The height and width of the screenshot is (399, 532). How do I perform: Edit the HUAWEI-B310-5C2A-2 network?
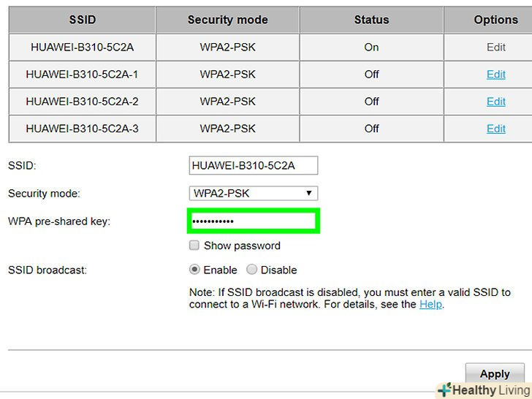[x=496, y=101]
